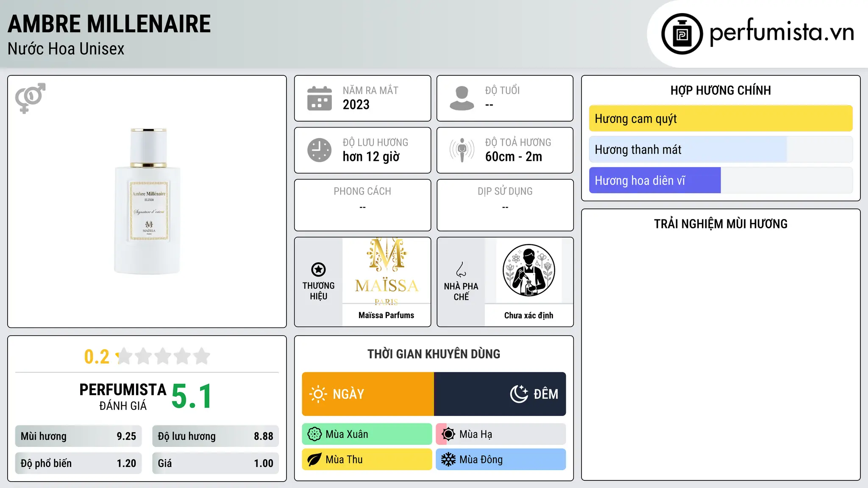Click the flower icon for Mùa Xuân

[x=314, y=434]
